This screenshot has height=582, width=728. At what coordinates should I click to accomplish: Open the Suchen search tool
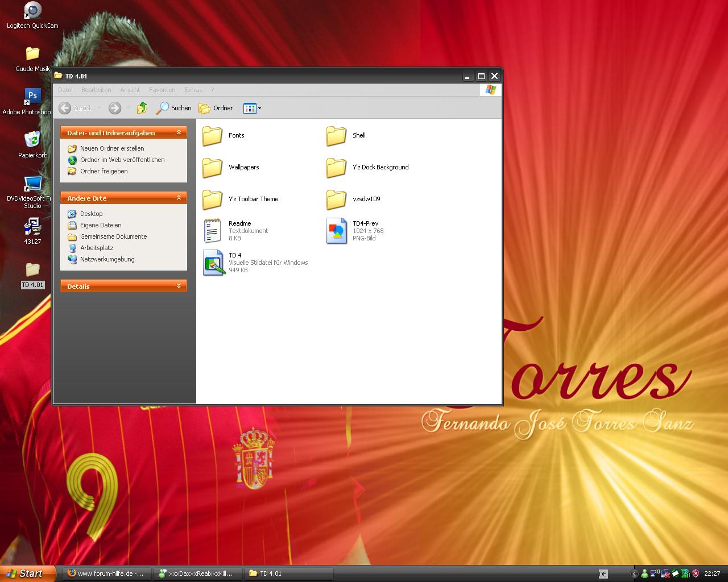(174, 108)
